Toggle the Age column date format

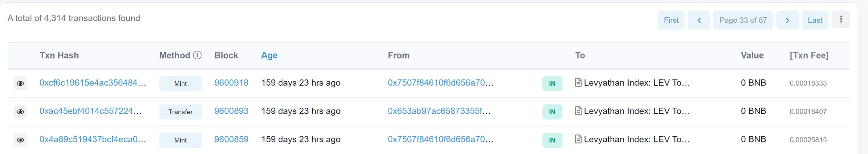click(269, 56)
